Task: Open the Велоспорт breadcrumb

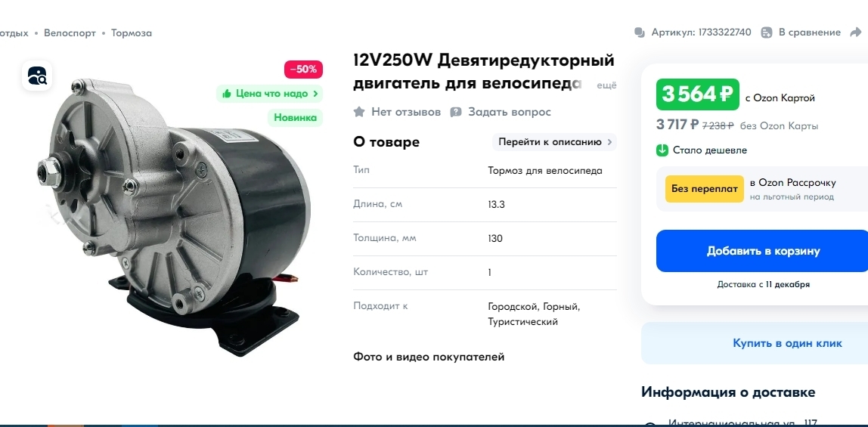Action: pyautogui.click(x=70, y=33)
